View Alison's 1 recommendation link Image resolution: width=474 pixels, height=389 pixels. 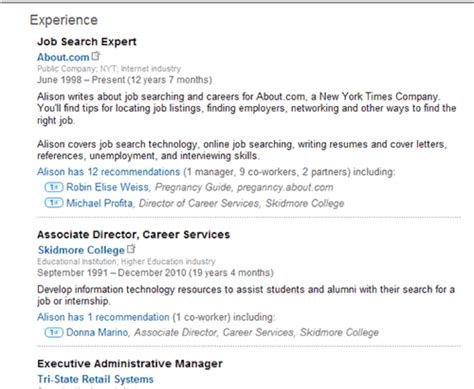point(103,317)
